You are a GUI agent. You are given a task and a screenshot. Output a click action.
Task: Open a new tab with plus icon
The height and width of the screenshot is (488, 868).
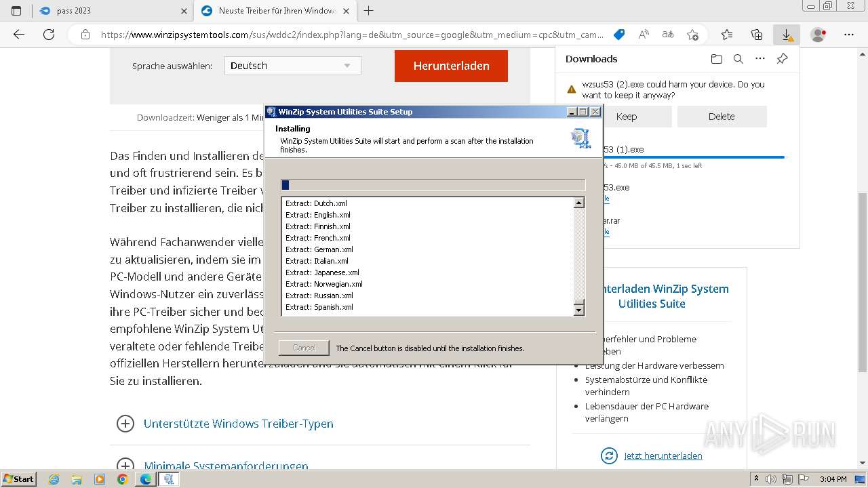368,11
